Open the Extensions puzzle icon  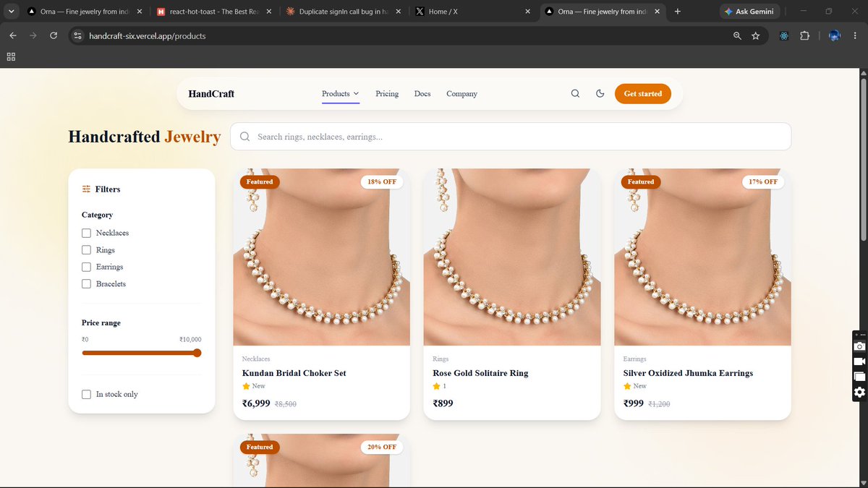(x=804, y=35)
